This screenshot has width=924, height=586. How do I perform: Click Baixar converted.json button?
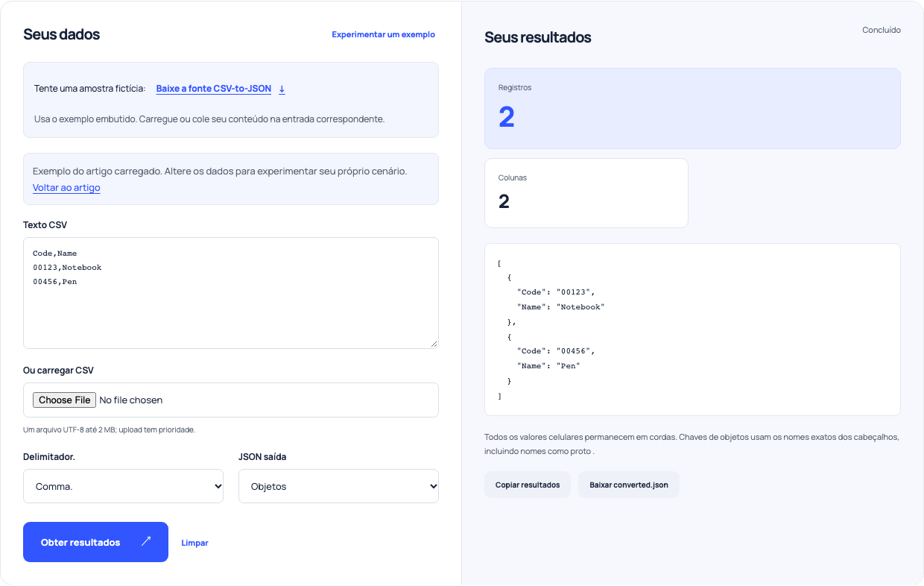point(628,485)
